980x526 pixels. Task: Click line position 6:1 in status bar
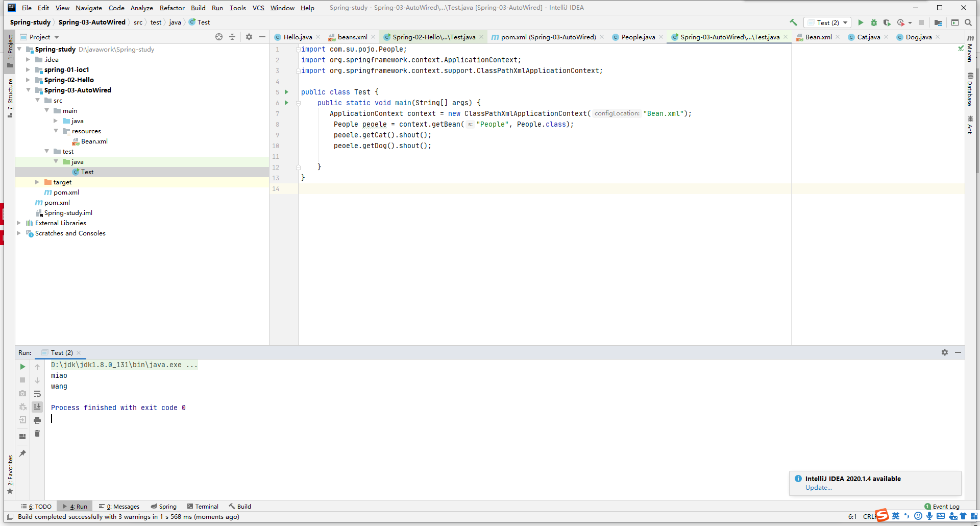[852, 517]
